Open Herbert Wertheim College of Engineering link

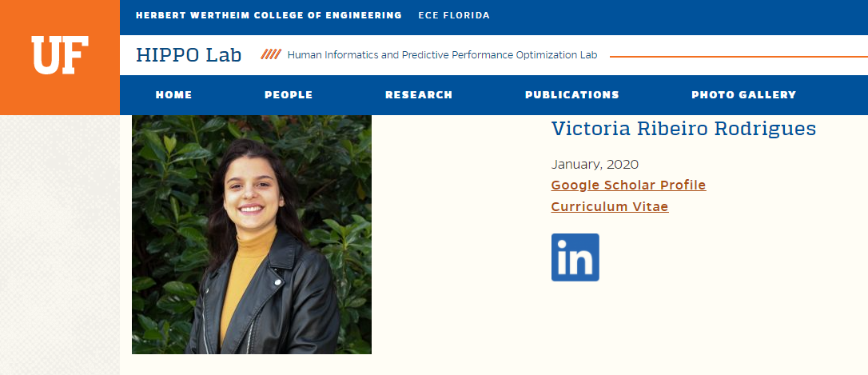pos(269,15)
